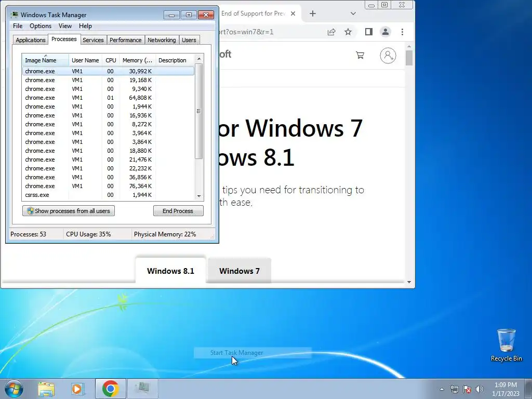
Task: Open Recycle Bin on desktop
Action: tap(506, 345)
